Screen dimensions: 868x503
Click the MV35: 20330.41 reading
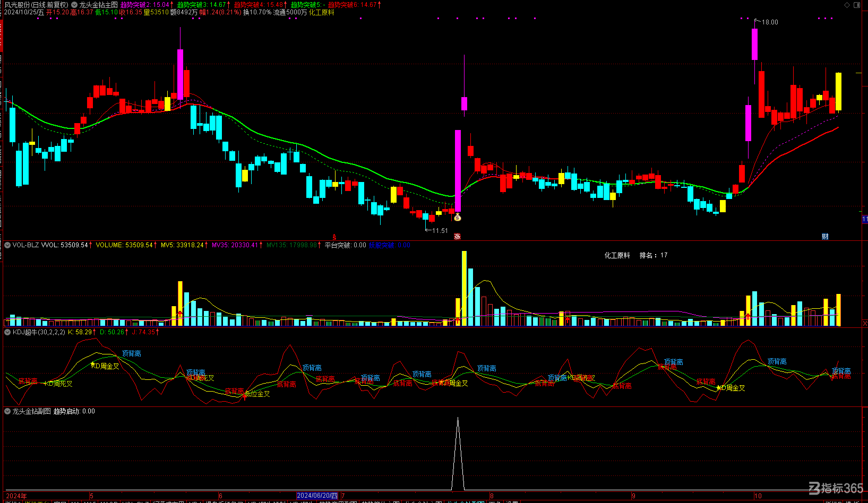click(x=235, y=245)
